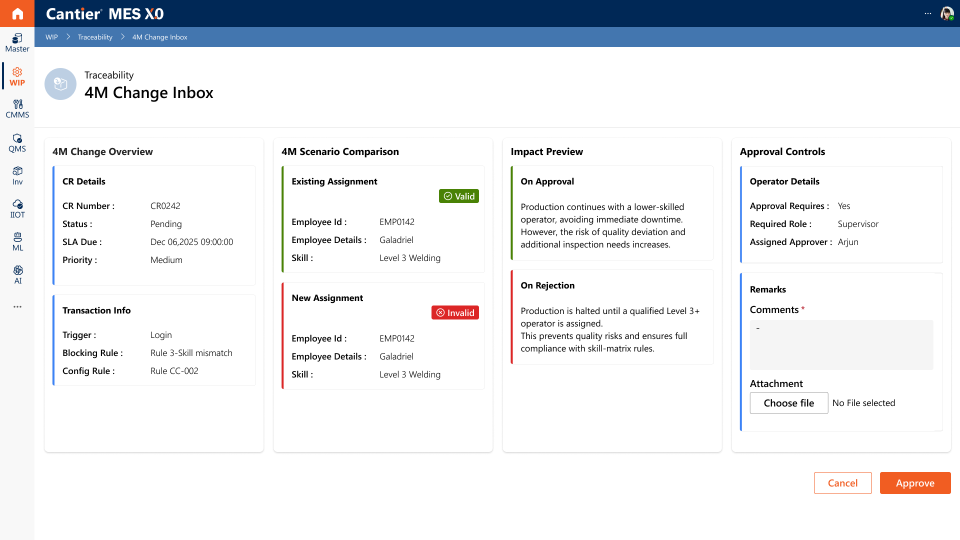This screenshot has width=960, height=540.
Task: Click EMP0142 under Existing Assignment
Action: (x=397, y=222)
